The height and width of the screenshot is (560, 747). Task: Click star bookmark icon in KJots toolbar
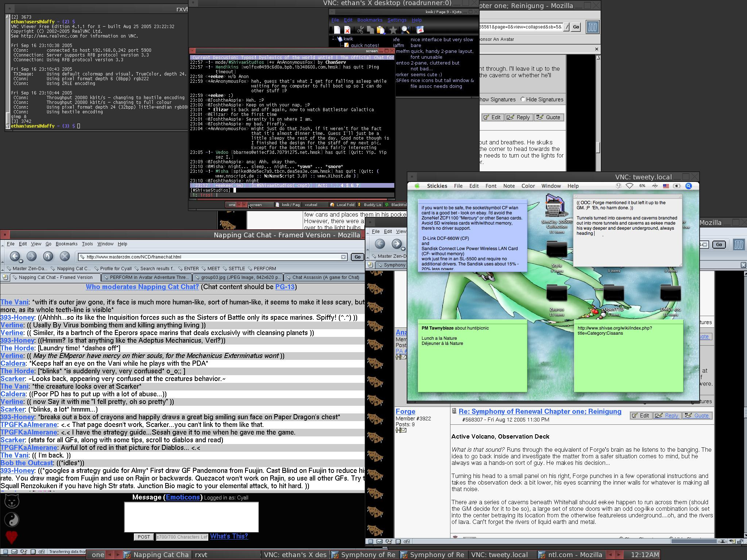point(393,30)
